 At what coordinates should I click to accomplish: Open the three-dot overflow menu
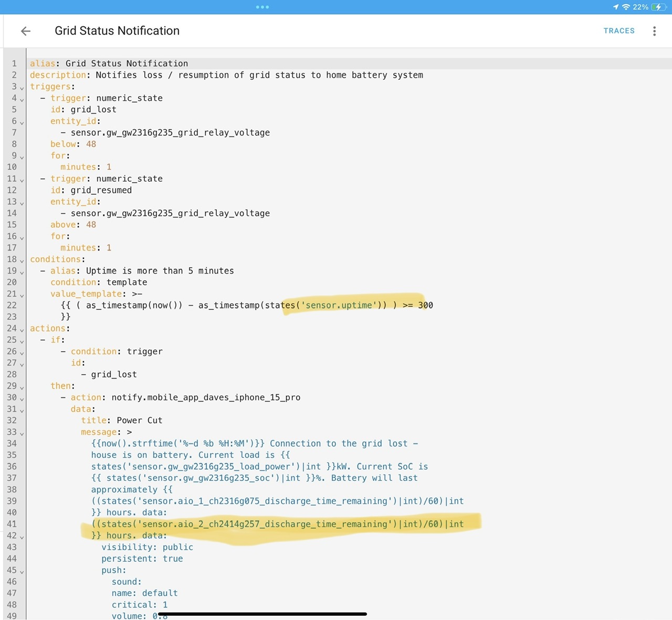[x=654, y=31]
